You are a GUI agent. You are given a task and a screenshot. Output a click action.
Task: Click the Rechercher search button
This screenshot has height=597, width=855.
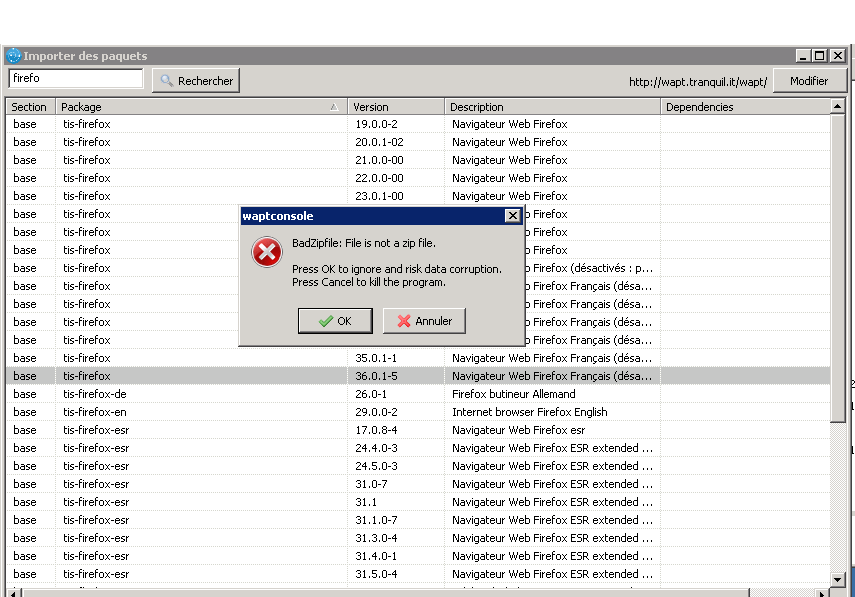pyautogui.click(x=196, y=81)
